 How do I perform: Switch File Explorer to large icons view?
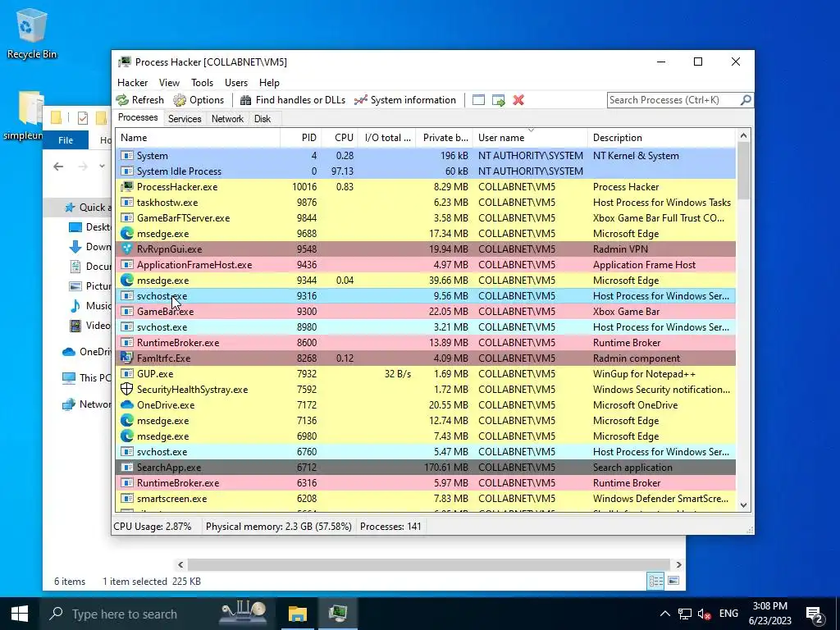point(673,581)
